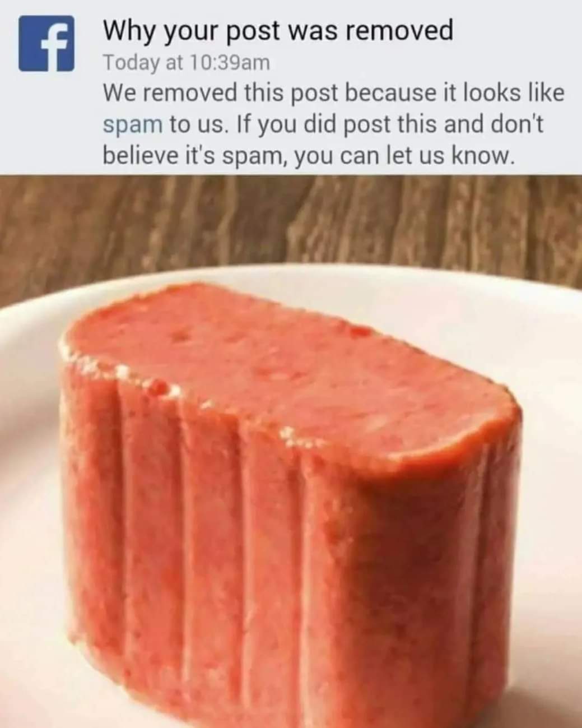The width and height of the screenshot is (582, 728).
Task: Select the 'Today at 10:39am' timestamp
Action: pyautogui.click(x=186, y=63)
